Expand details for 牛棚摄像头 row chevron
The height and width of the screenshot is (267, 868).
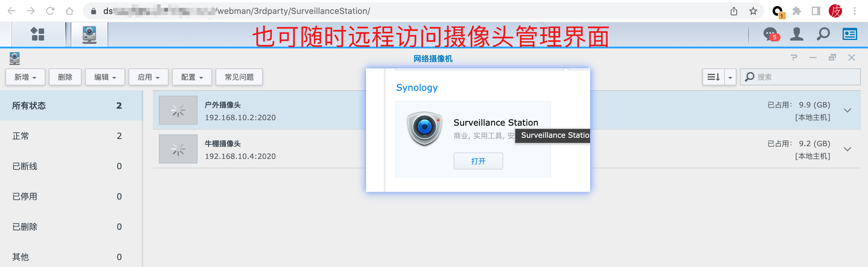click(847, 149)
